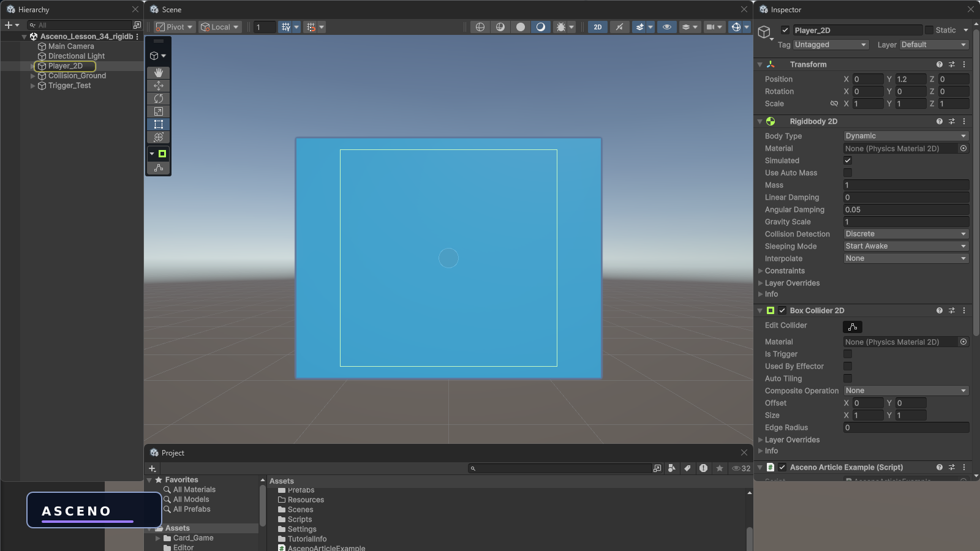Select All Materials under Favorites
The height and width of the screenshot is (551, 980).
(x=194, y=490)
